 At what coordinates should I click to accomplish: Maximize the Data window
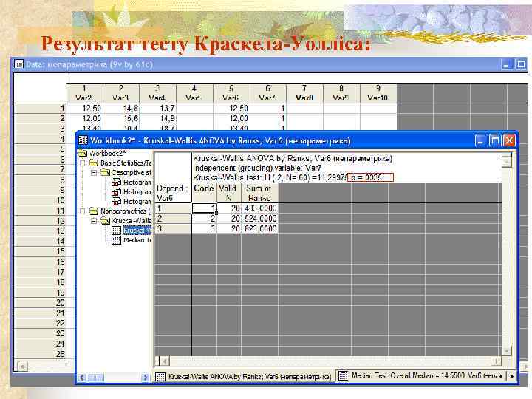pos(521,64)
